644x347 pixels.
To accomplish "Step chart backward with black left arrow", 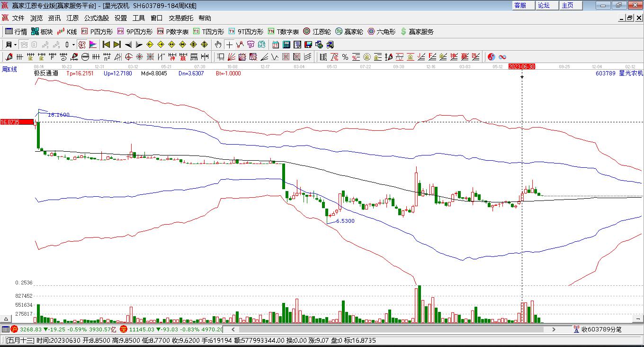I will pos(128,45).
